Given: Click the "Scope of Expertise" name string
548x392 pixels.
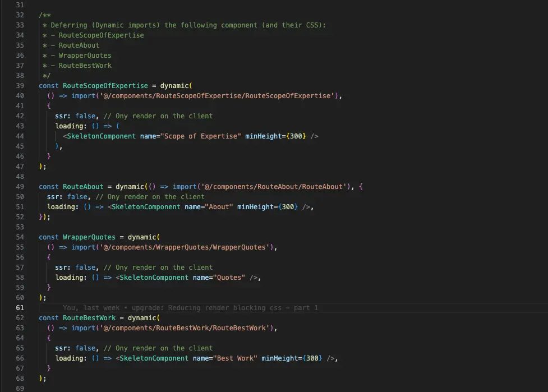Looking at the screenshot, I should point(201,136).
